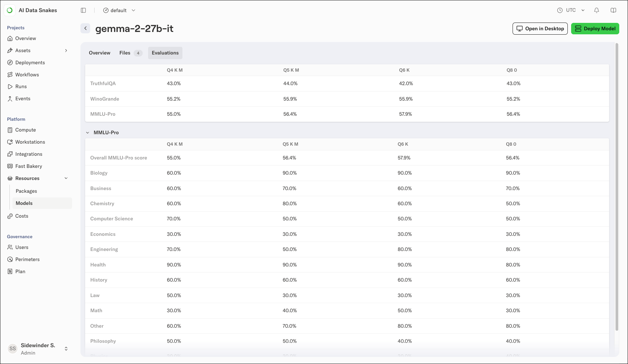The height and width of the screenshot is (364, 628).
Task: Click the Computer Science row label
Action: (111, 219)
